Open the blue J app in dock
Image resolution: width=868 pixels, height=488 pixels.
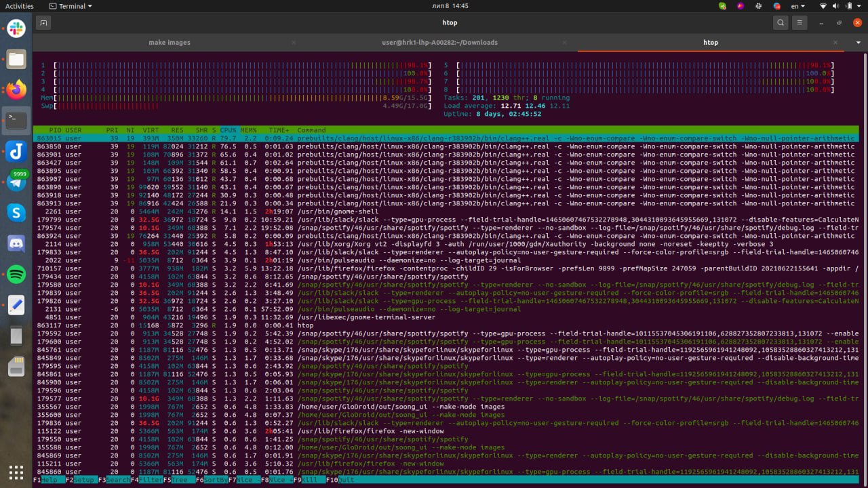[16, 151]
